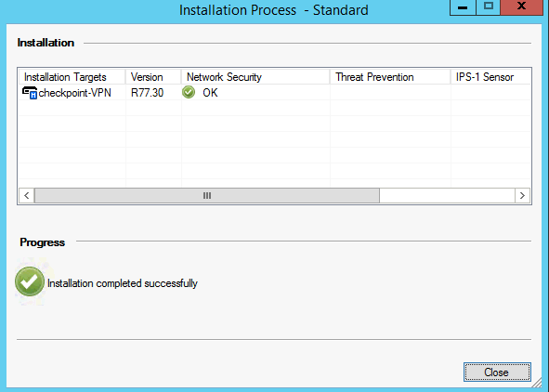Click the horizontal scrollbar thumb

(x=207, y=195)
